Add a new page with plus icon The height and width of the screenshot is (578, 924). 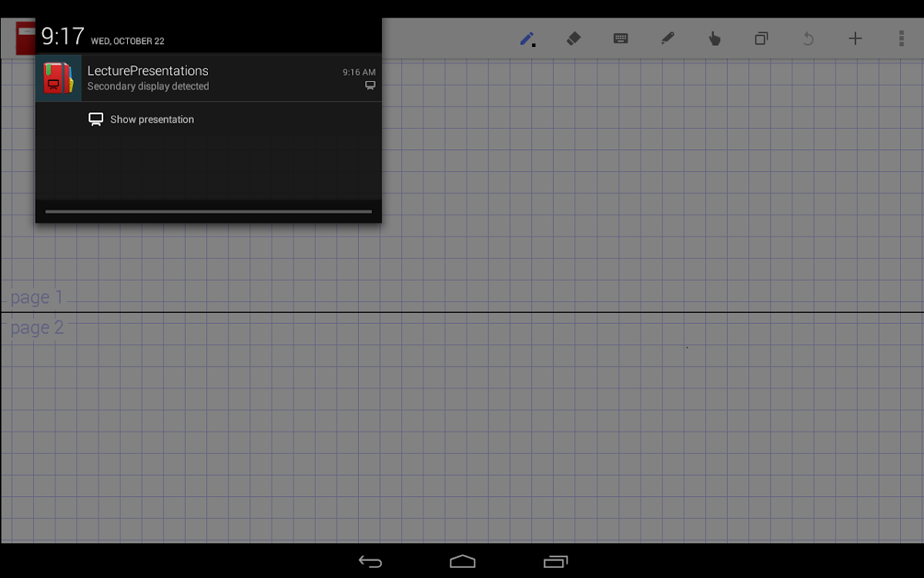[x=855, y=39]
